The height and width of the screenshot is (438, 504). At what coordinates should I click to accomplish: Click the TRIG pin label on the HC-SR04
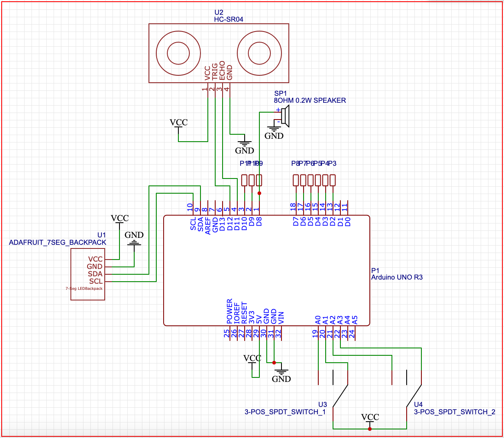215,72
